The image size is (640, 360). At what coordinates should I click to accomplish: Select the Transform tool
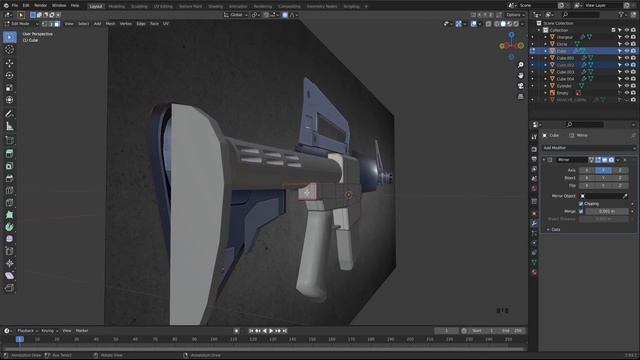[x=9, y=100]
